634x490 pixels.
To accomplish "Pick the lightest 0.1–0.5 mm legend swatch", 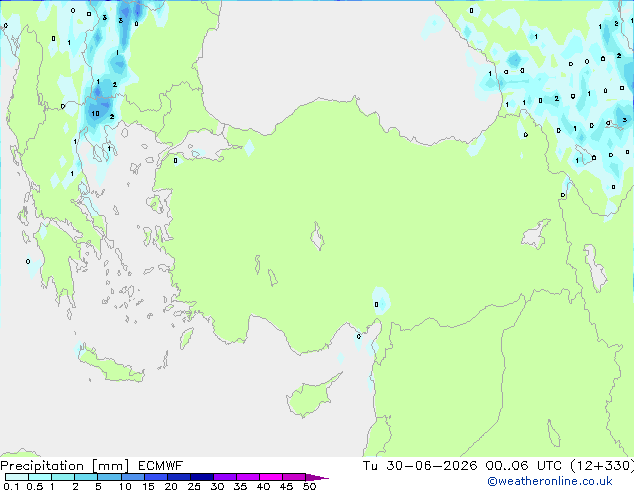I will [x=17, y=477].
